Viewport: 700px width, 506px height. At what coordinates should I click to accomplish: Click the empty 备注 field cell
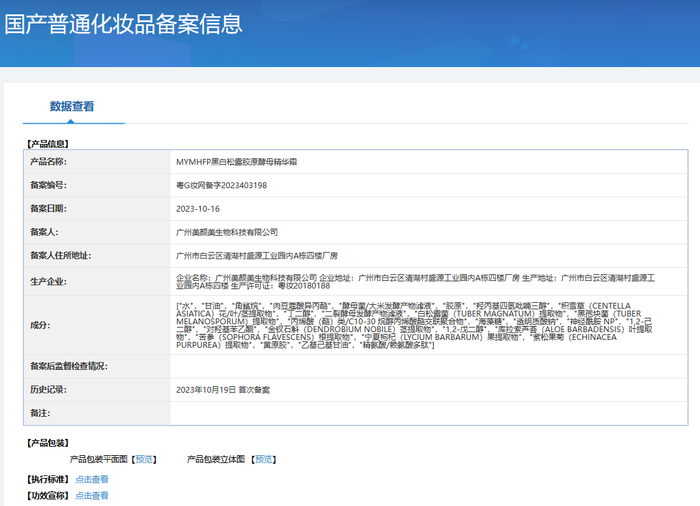(x=428, y=412)
